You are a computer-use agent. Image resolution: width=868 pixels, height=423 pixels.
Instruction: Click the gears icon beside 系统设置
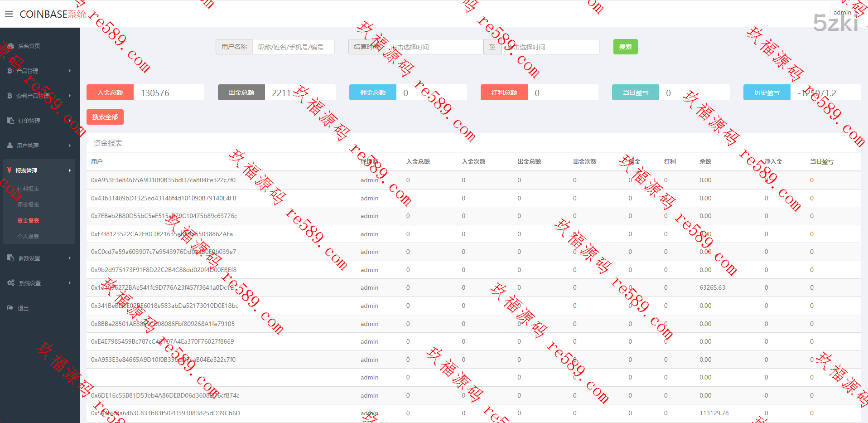tap(11, 283)
